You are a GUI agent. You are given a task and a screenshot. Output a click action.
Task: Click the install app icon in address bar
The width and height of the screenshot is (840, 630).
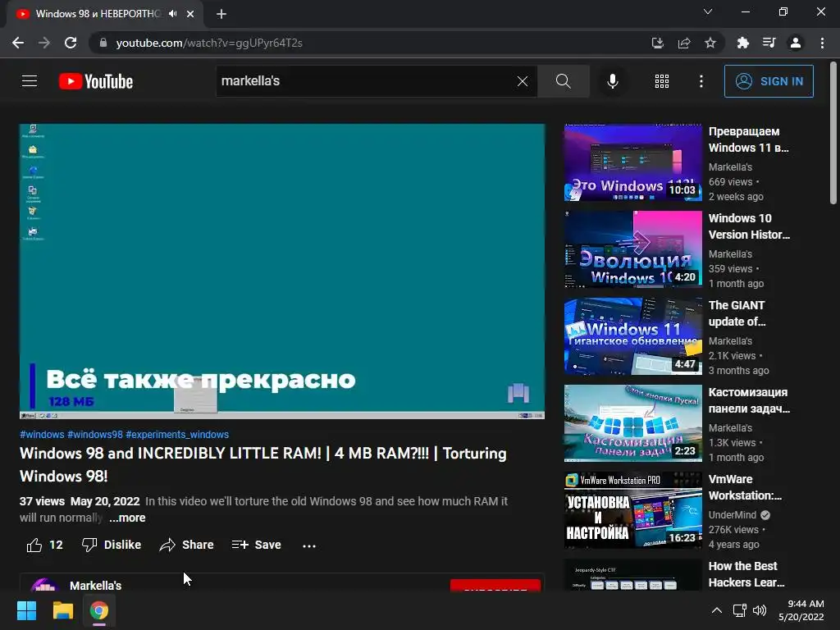[x=657, y=43]
